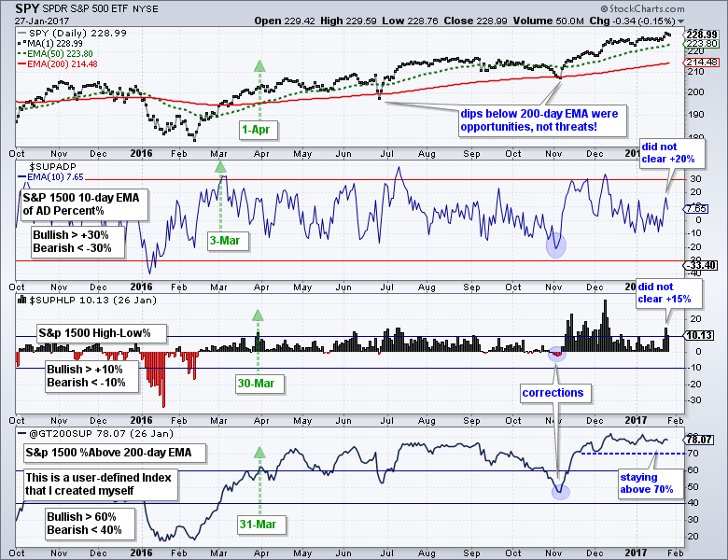Viewport: 728px width, 560px height.
Task: Click the blue highlight circle on $SUPADP November low
Action: point(555,245)
